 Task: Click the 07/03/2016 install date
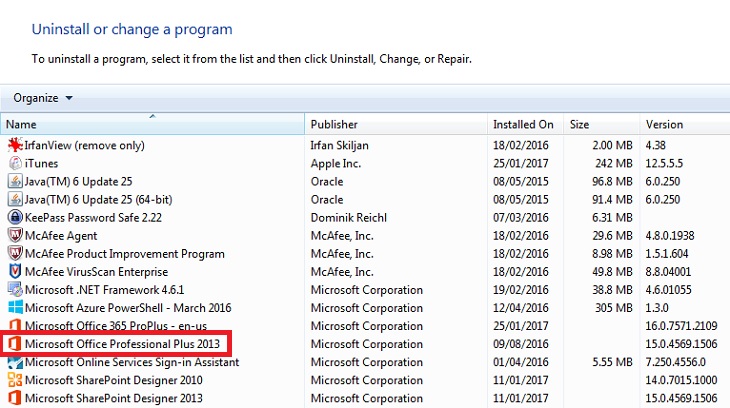[520, 218]
